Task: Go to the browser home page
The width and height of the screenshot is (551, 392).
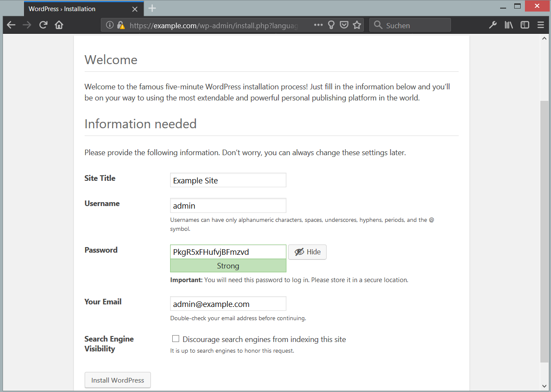Action: pos(59,25)
